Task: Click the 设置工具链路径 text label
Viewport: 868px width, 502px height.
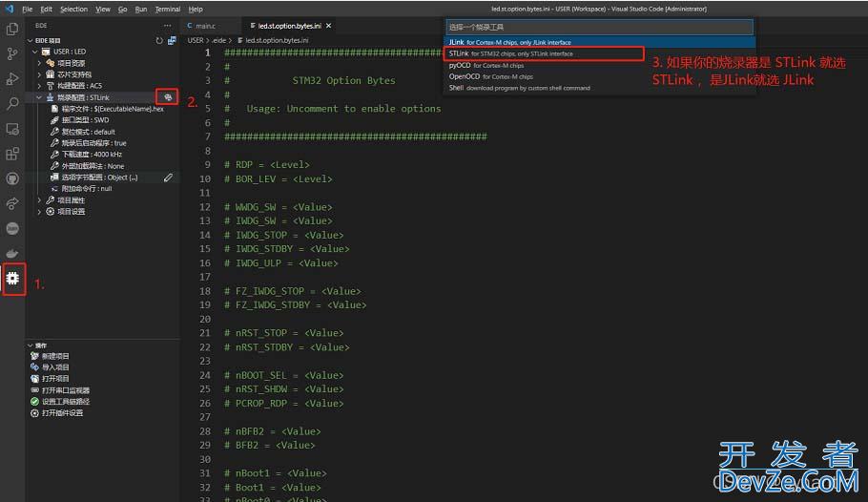Action: click(x=65, y=401)
